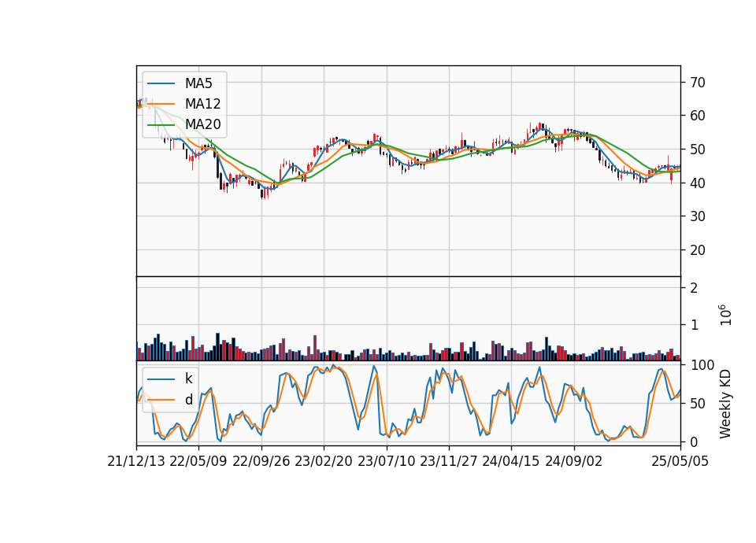Click the 22/05/09 date label
The width and height of the screenshot is (756, 543).
(198, 461)
